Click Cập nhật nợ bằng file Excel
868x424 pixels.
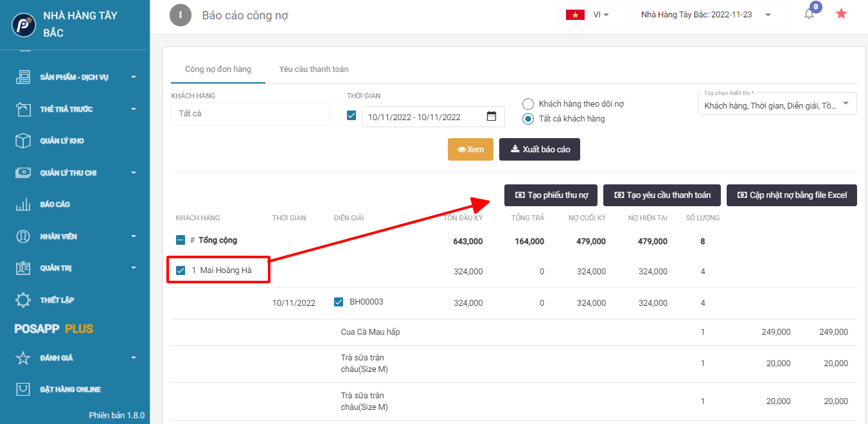(791, 195)
